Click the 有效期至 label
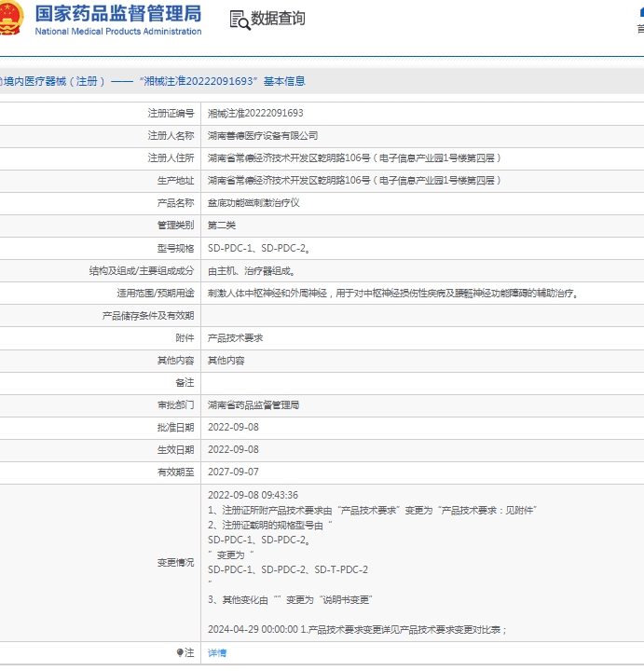 point(175,472)
